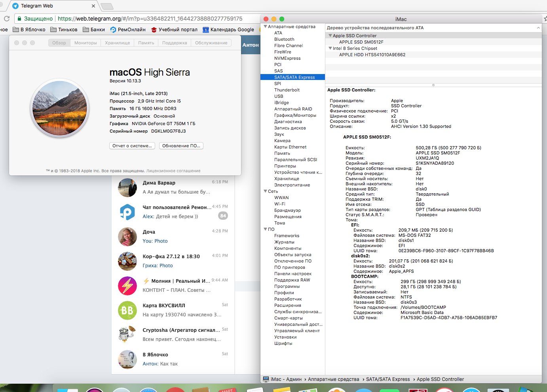Switch to Обслуживание tab
The width and height of the screenshot is (547, 392).
pos(211,43)
